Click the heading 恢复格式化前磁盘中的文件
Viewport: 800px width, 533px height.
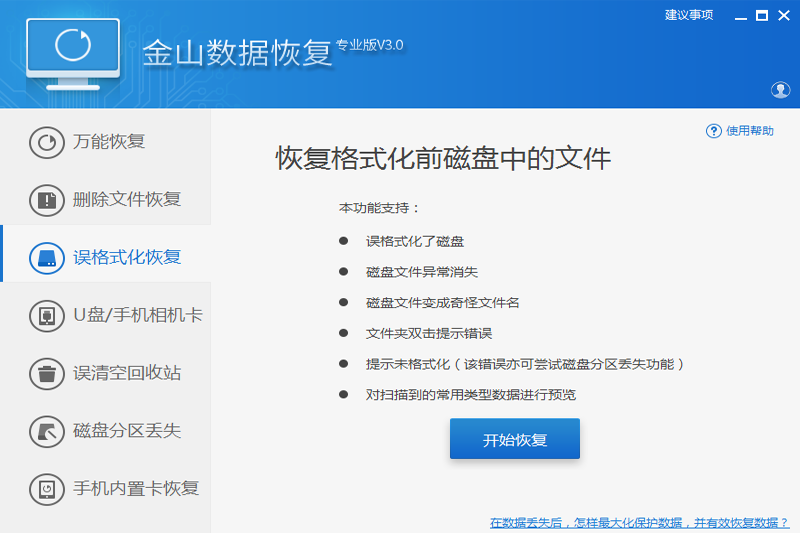443,158
